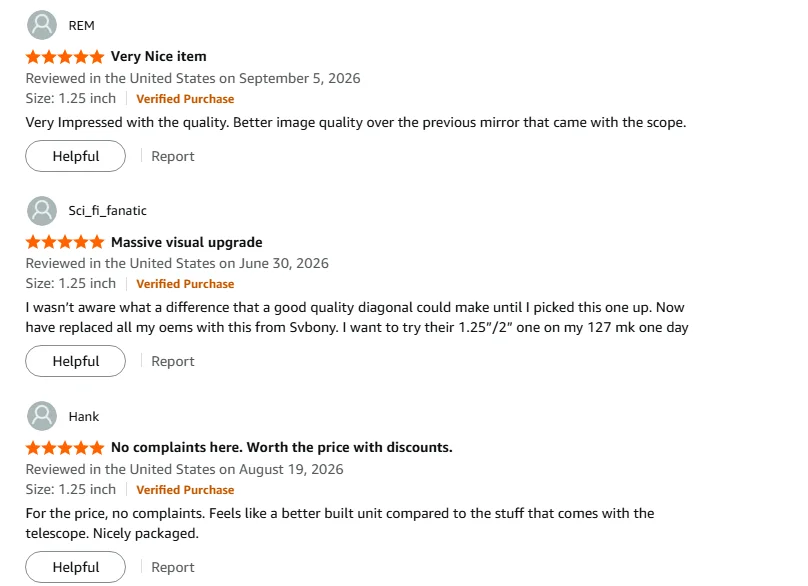Open the Massive visual upgrade review title
This screenshot has height=586, width=808.
(187, 242)
